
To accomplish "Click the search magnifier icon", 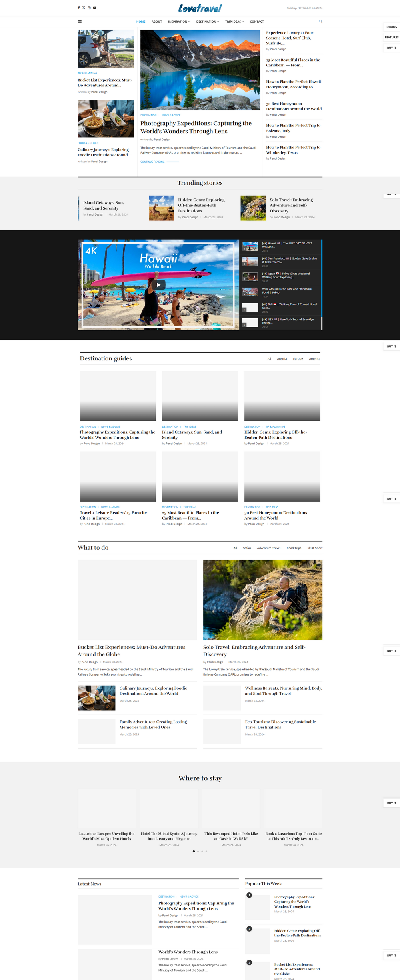I will click(320, 22).
